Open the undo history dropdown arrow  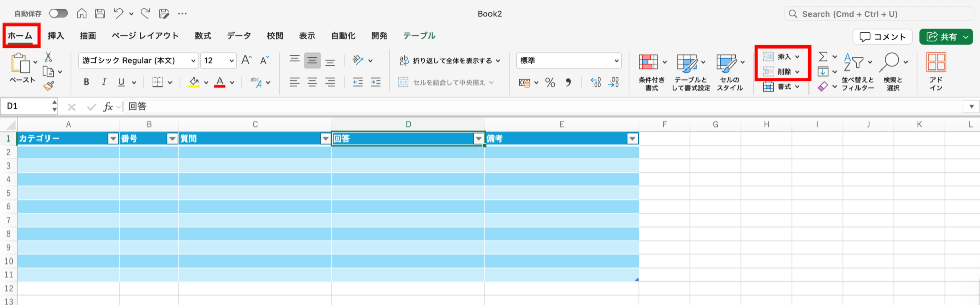tap(131, 14)
